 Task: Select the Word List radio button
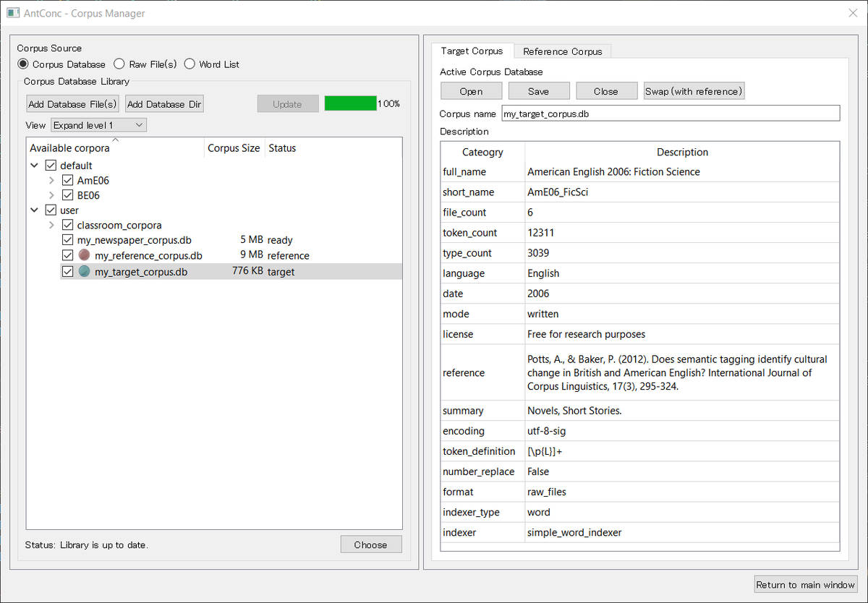(190, 64)
